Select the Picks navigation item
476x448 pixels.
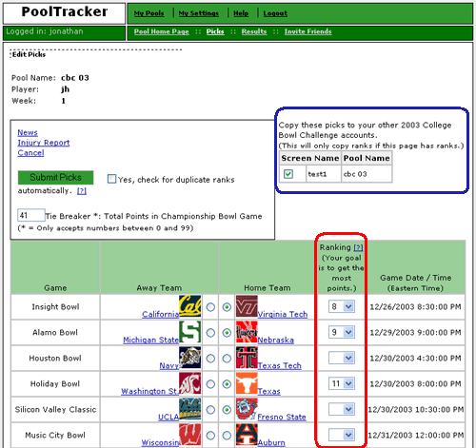tap(215, 31)
